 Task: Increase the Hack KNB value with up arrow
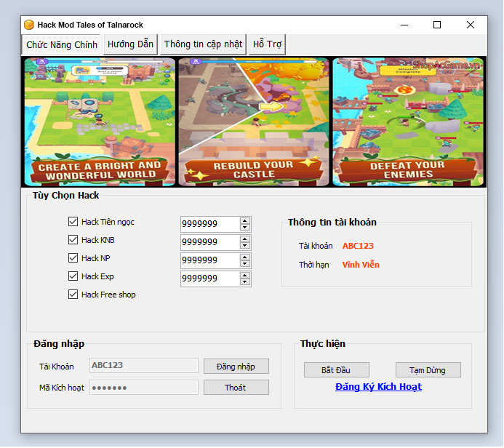(245, 239)
